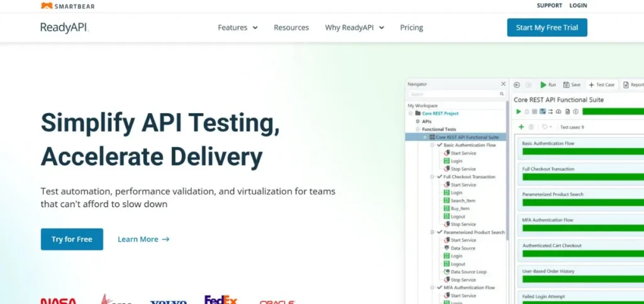Select Core REST API Functional Suite in the tree
Viewport: 644px width, 304px height.
(455, 137)
